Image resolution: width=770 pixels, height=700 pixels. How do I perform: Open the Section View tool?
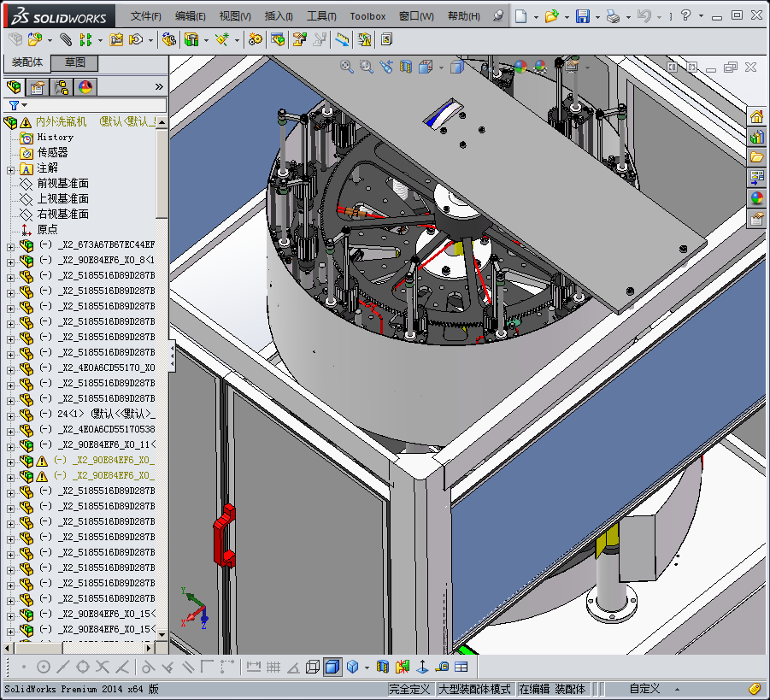tap(405, 67)
